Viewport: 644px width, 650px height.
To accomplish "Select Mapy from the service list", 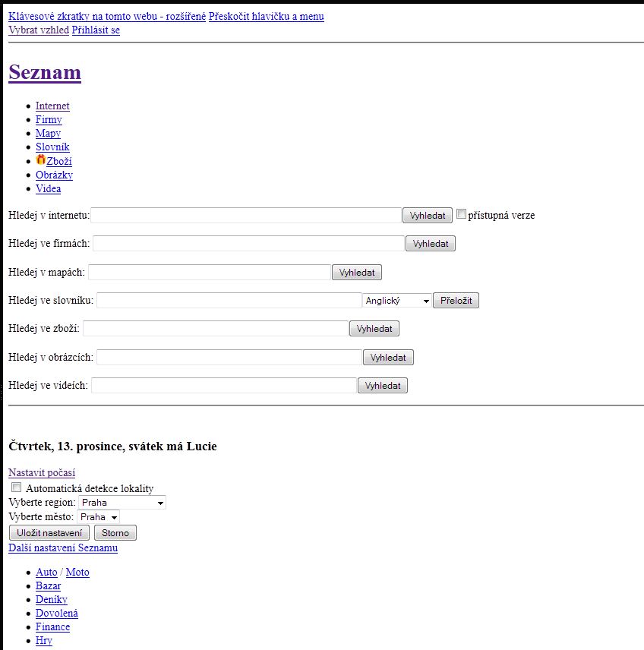I will (48, 133).
